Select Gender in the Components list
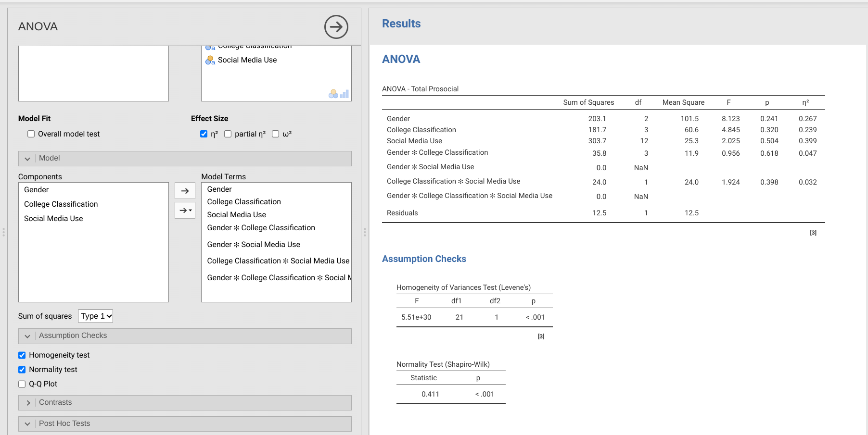 tap(37, 190)
